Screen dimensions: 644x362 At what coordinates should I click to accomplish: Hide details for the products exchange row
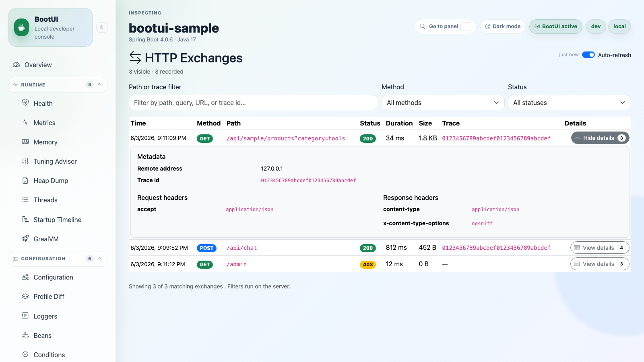(600, 138)
